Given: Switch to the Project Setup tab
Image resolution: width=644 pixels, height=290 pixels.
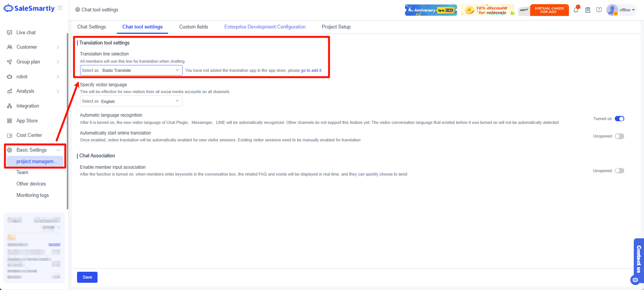Looking at the screenshot, I should click(x=336, y=27).
